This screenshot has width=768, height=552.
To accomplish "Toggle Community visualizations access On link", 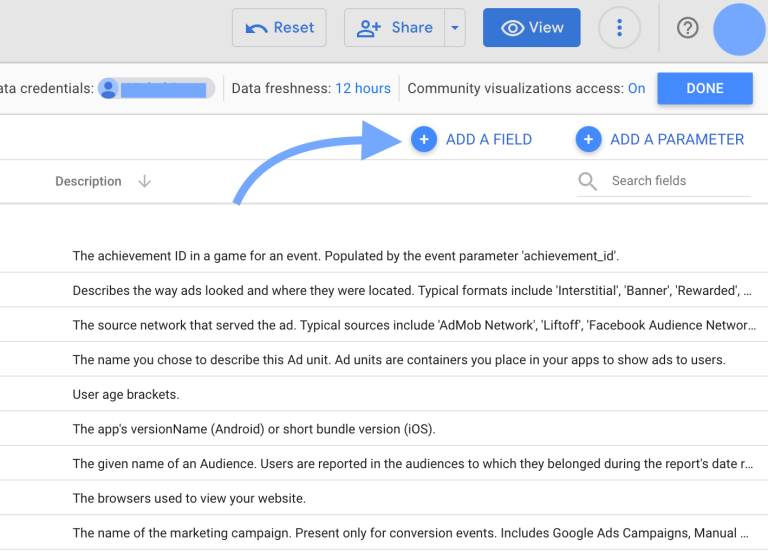I will point(636,88).
